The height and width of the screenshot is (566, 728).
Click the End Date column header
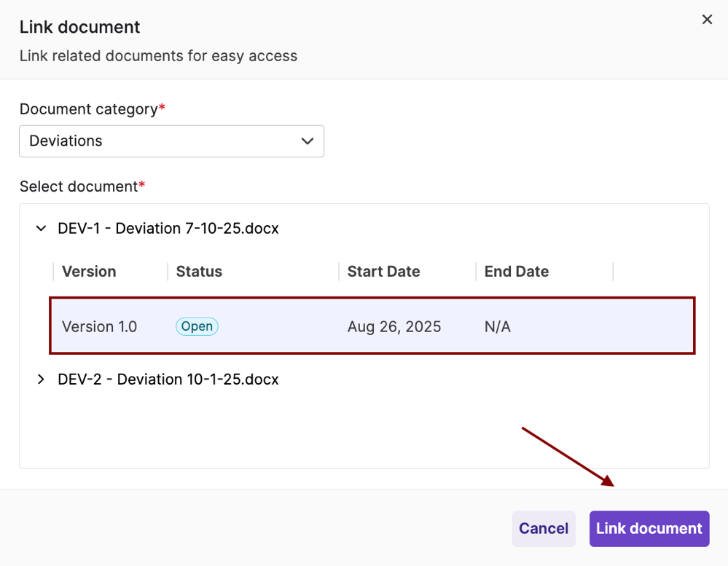(516, 272)
